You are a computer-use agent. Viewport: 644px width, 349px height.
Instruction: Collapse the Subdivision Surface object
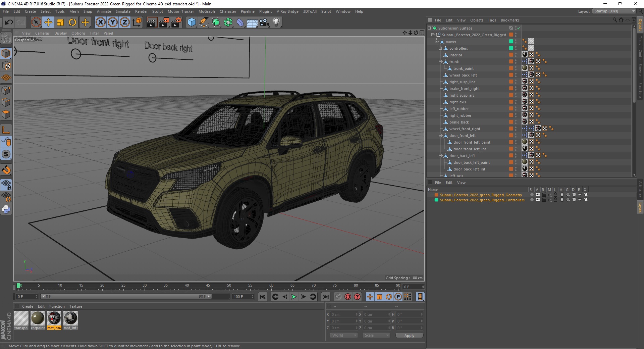pyautogui.click(x=429, y=28)
